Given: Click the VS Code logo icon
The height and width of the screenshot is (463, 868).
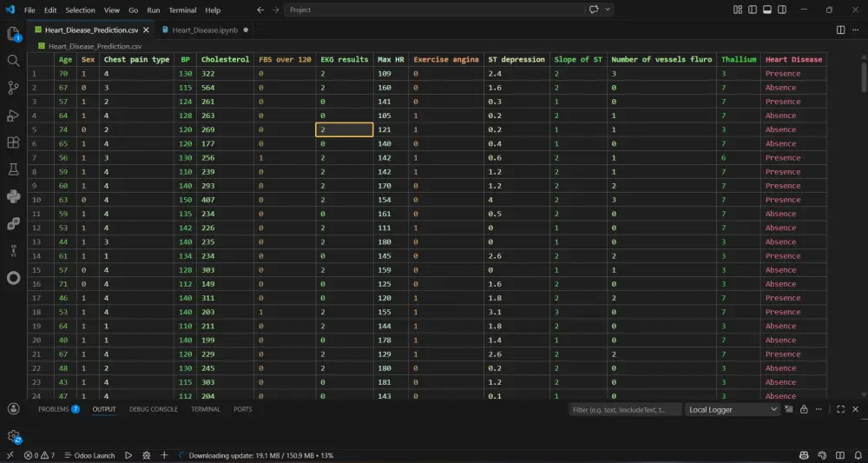Looking at the screenshot, I should [x=10, y=10].
